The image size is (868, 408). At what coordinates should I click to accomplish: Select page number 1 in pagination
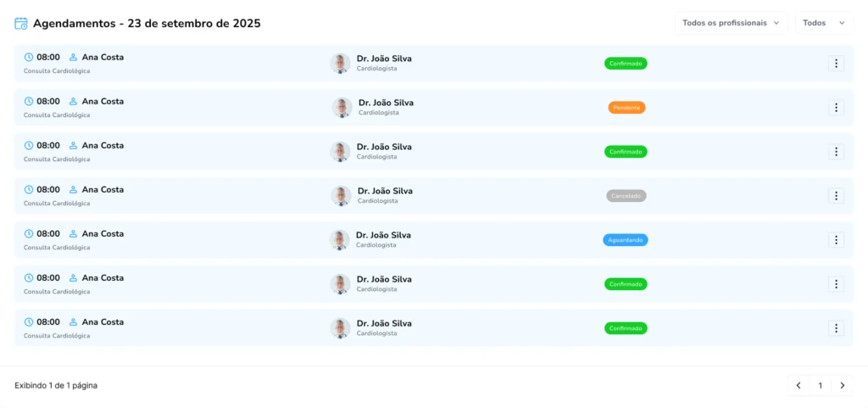[x=820, y=386]
